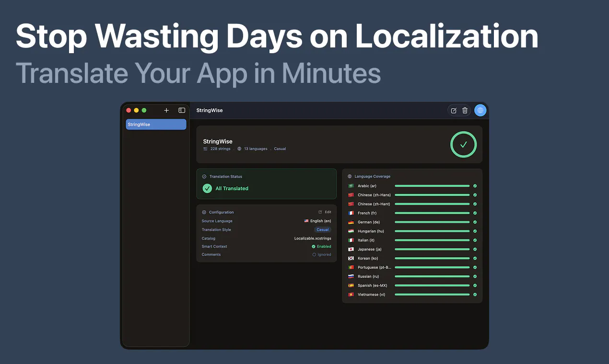Click the Arabic (ar) progress bar
Viewport: 609px width, 364px height.
coord(432,186)
